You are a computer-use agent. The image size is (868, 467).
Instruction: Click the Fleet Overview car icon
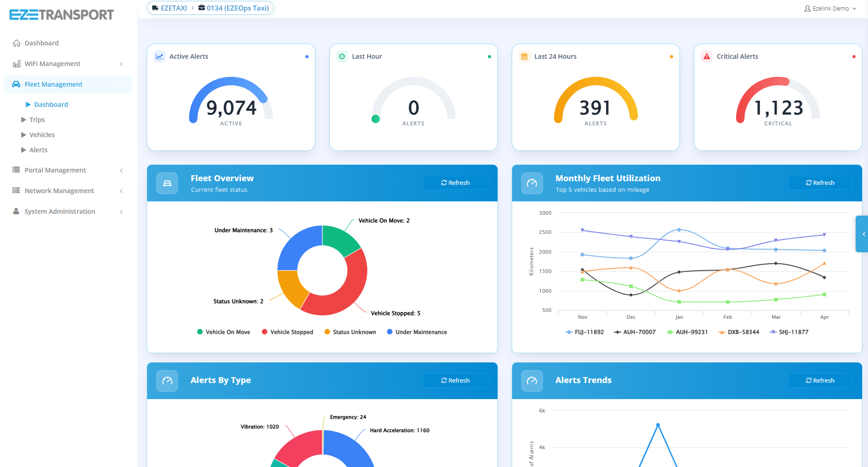(167, 183)
